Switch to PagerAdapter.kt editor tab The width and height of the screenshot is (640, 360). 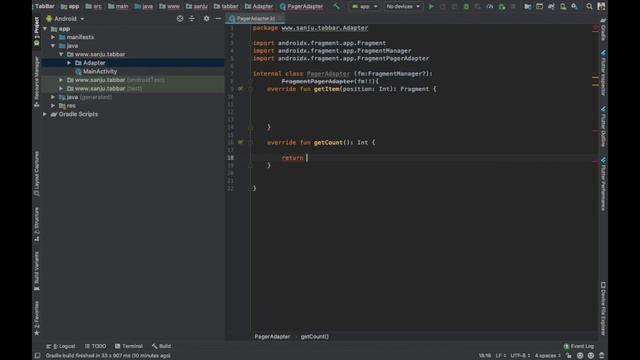255,19
